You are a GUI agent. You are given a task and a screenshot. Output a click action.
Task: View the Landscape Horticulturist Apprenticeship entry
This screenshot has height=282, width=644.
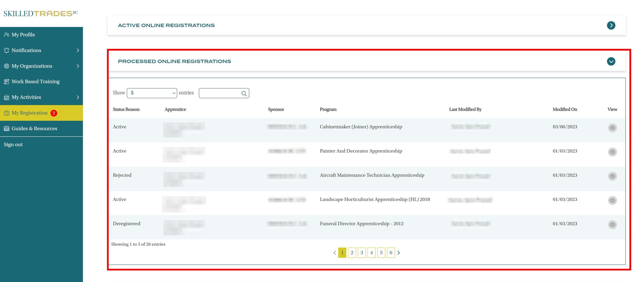(x=612, y=200)
